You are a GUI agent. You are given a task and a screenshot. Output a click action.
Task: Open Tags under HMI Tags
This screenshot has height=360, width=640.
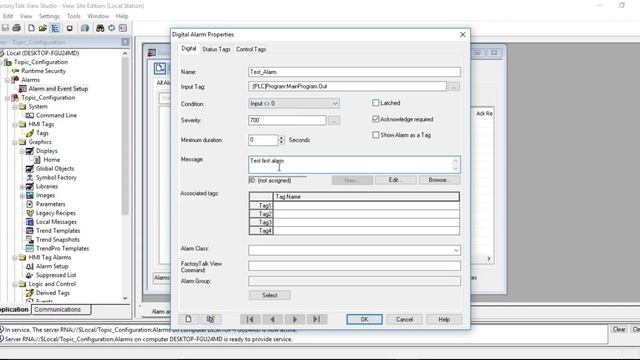(x=42, y=133)
